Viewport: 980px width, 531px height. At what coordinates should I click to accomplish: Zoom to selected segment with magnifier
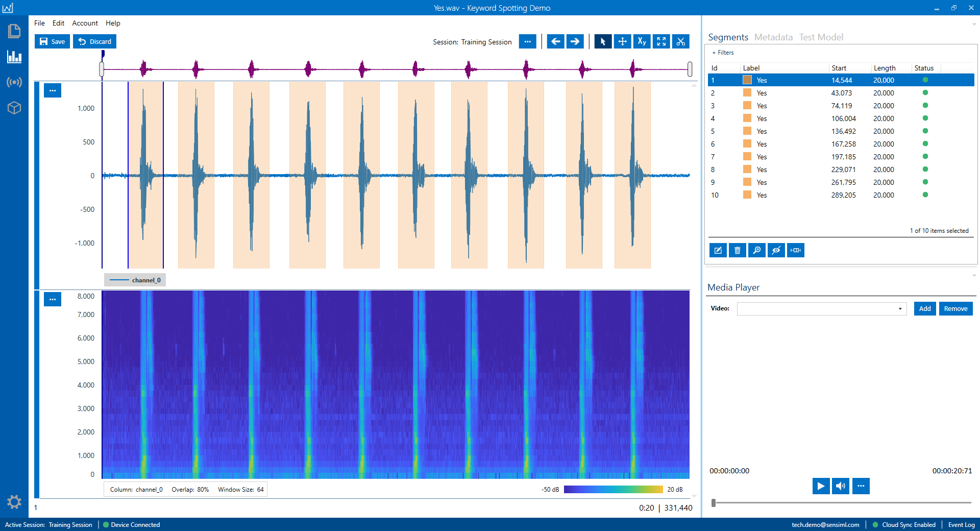[756, 250]
